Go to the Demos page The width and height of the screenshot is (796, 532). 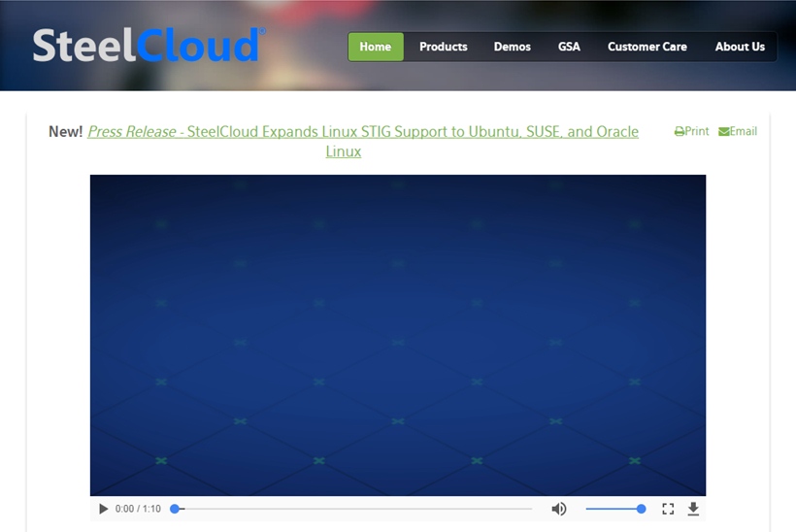(x=512, y=47)
